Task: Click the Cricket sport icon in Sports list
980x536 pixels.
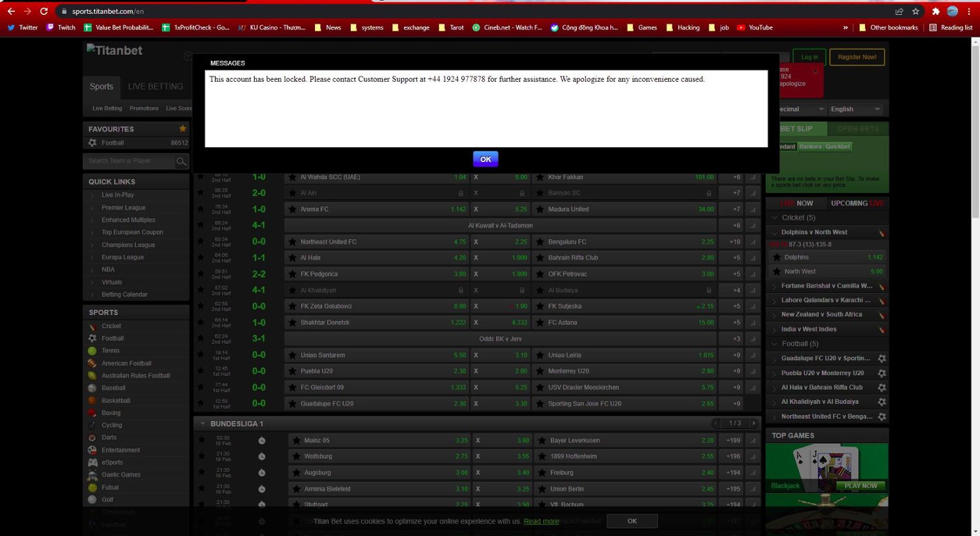Action: click(x=92, y=326)
